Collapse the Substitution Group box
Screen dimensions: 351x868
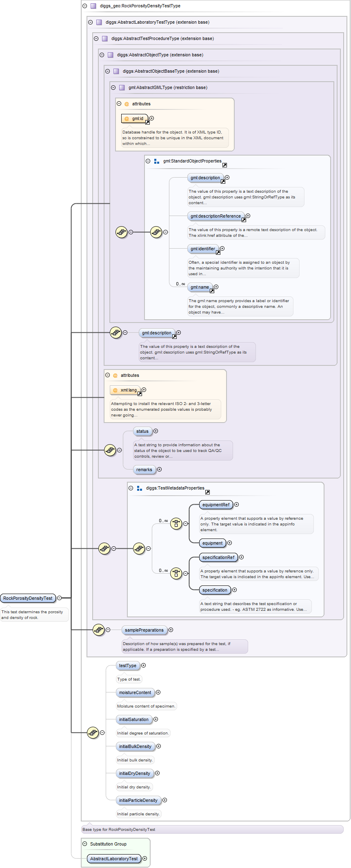(85, 844)
